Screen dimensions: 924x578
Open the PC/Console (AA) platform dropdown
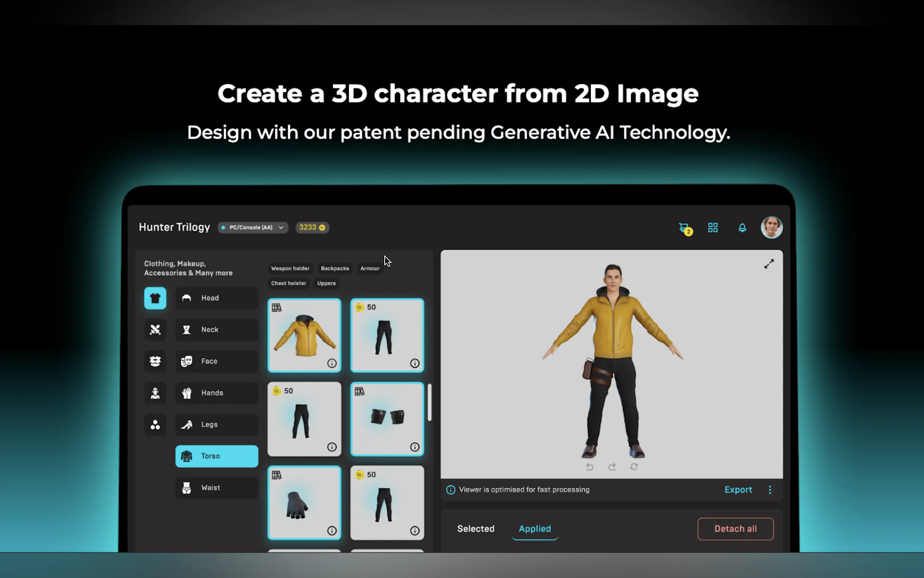tap(253, 227)
